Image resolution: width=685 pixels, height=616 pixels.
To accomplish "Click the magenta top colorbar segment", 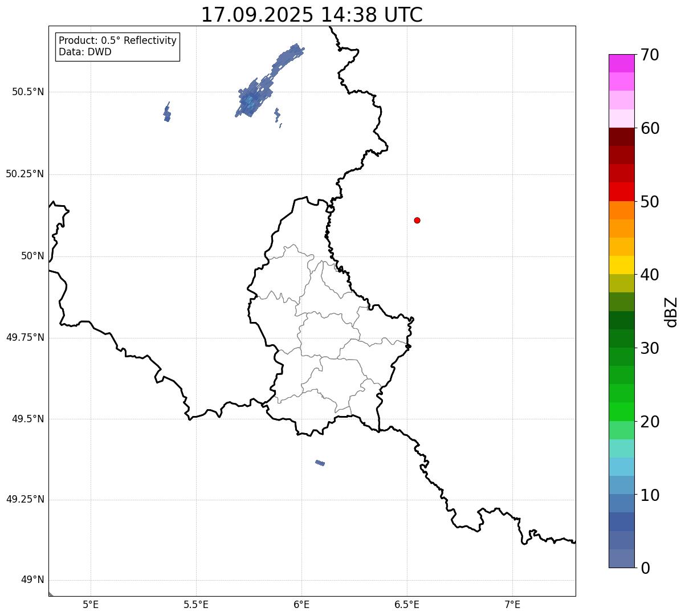I will [622, 63].
